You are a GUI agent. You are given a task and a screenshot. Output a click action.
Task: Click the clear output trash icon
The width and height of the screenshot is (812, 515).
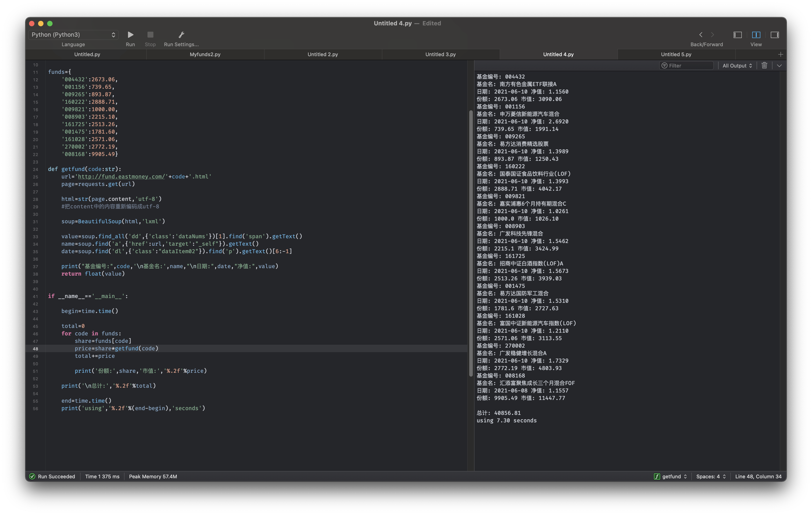[764, 65]
